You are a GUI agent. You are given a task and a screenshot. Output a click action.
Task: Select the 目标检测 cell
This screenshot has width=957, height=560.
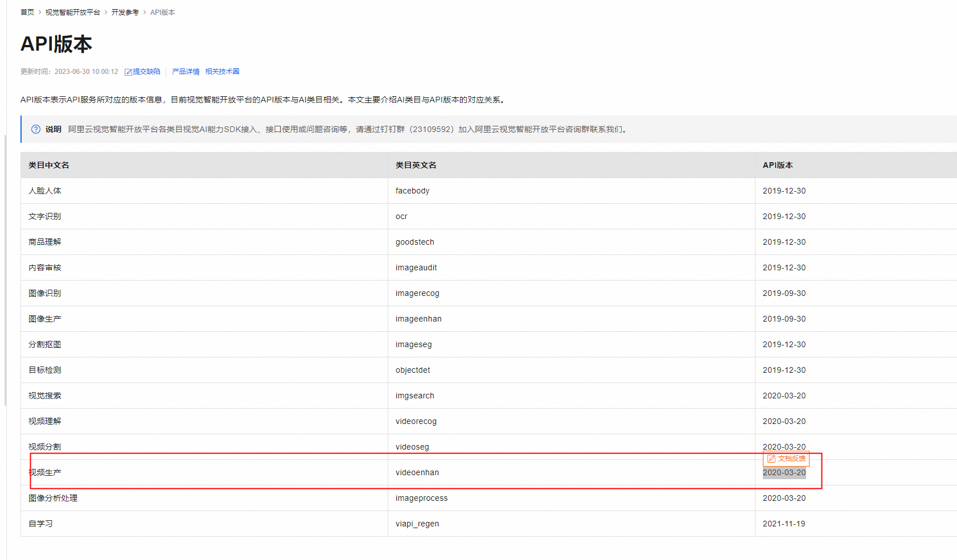[x=204, y=370]
